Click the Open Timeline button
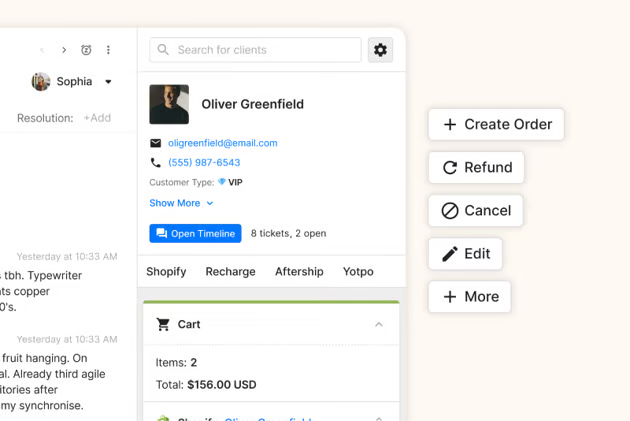This screenshot has height=421, width=630. 196,234
